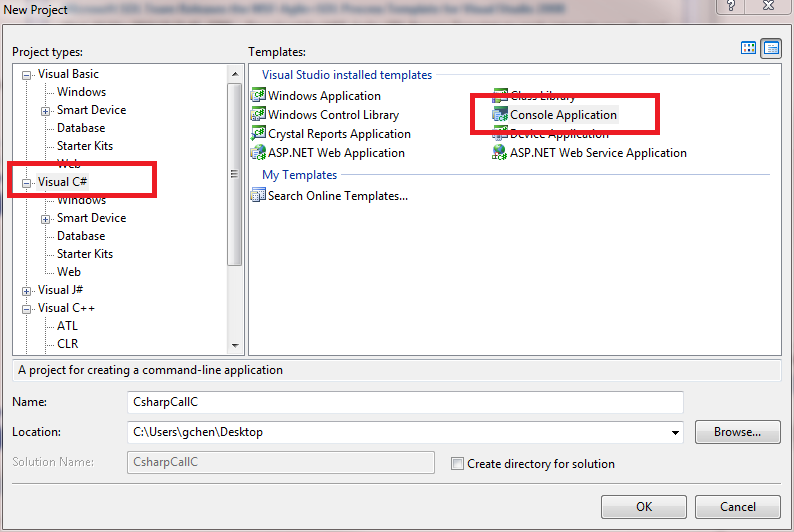Cancel the New Project dialog
The image size is (794, 532).
(737, 507)
